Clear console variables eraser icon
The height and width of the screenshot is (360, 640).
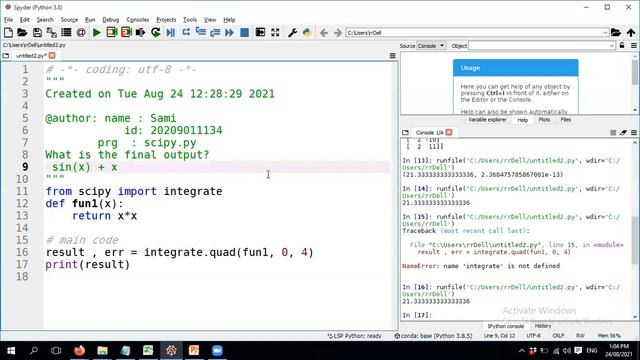point(623,133)
